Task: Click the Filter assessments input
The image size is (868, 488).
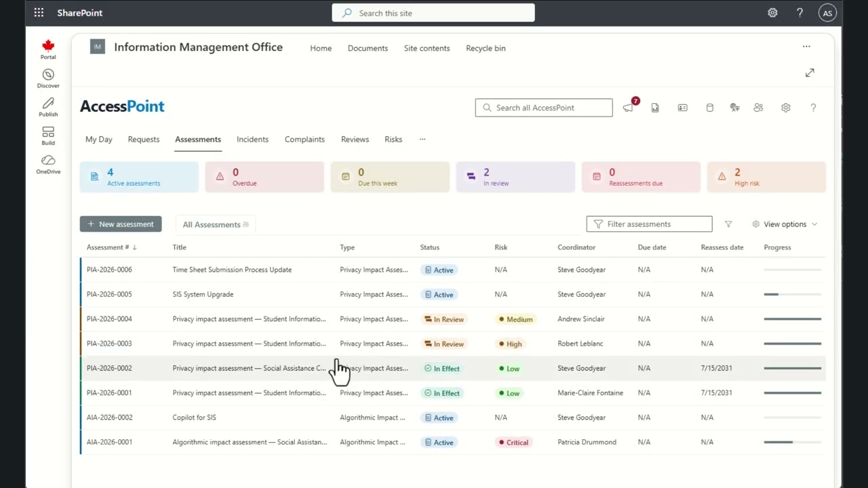Action: [x=649, y=224]
